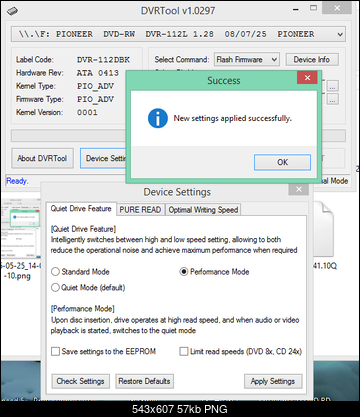Enable Limit read speeds checkbox
Image resolution: width=360 pixels, height=417 pixels.
(x=184, y=352)
